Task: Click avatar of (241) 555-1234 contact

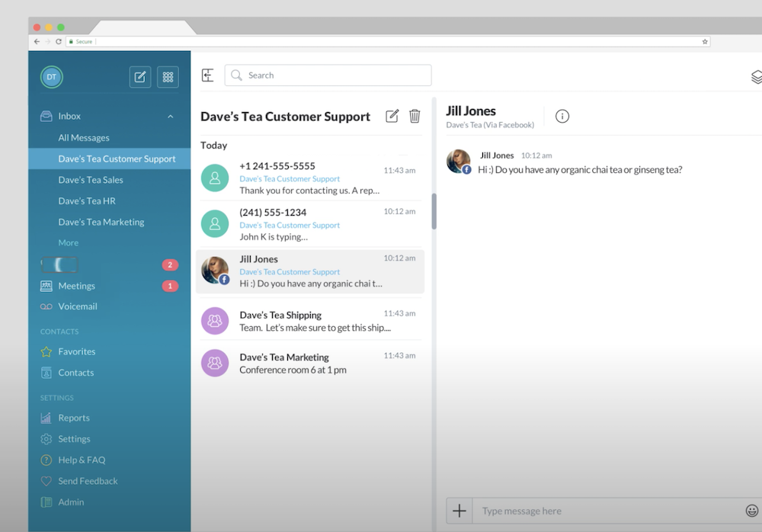Action: tap(215, 223)
